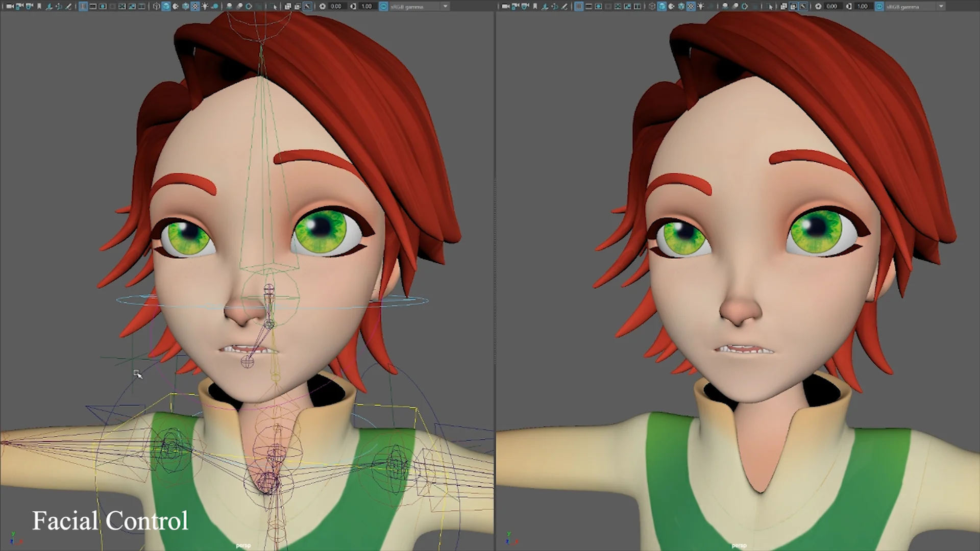
Task: Switch right viewport to Wireframe shading
Action: [x=652, y=6]
